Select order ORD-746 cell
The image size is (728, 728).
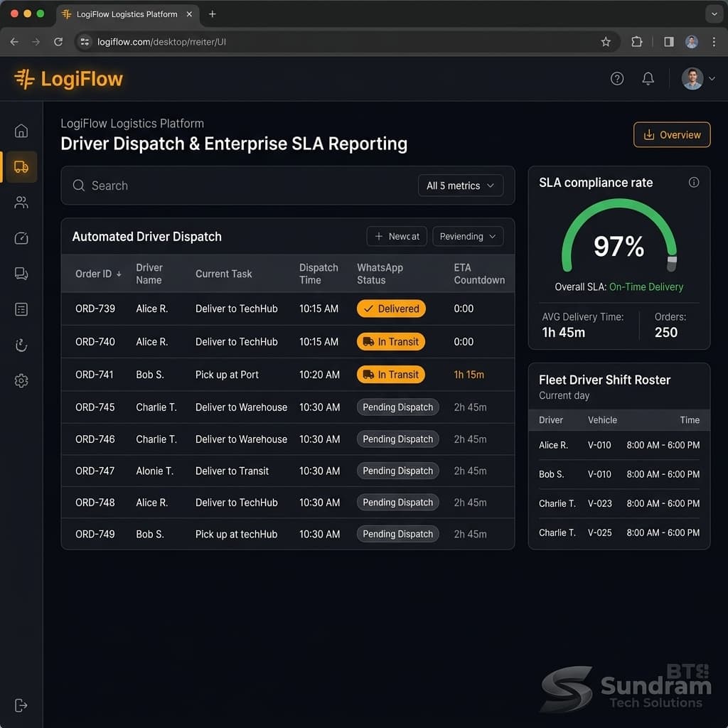point(95,439)
